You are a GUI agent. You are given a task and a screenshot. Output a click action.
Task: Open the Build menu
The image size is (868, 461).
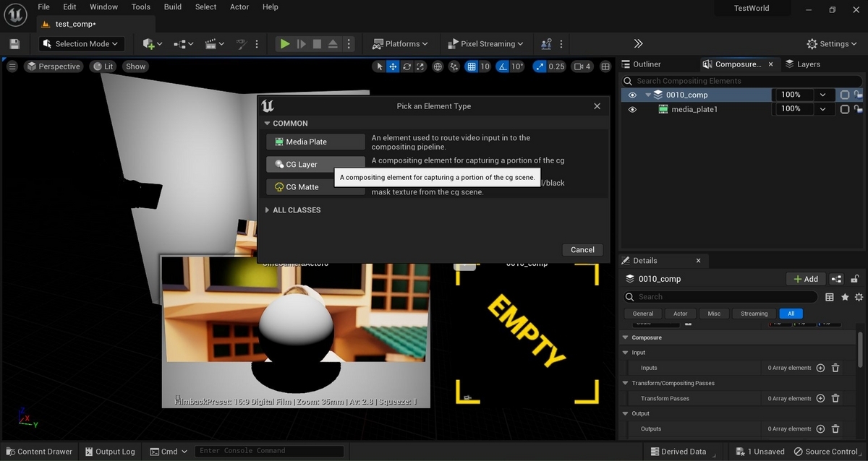173,7
